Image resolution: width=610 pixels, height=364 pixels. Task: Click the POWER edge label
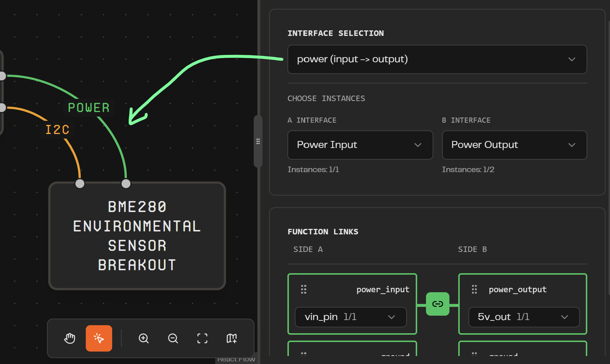tap(89, 108)
